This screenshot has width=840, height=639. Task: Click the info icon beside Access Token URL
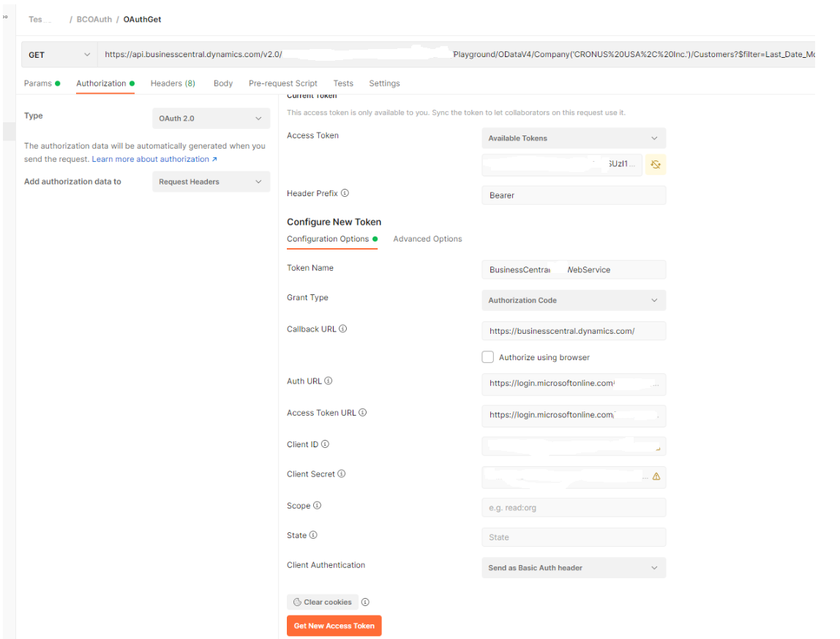pyautogui.click(x=363, y=412)
